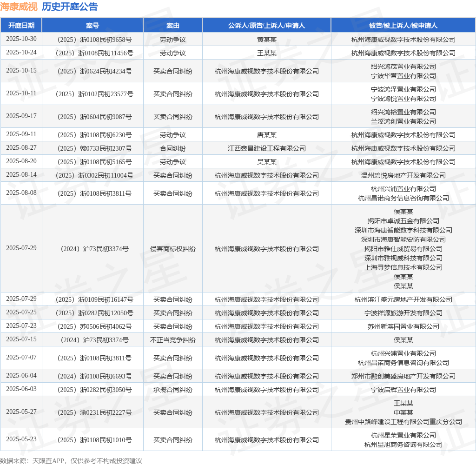Click the 海康威视 company name title
The width and height of the screenshot is (476, 465).
click(19, 7)
